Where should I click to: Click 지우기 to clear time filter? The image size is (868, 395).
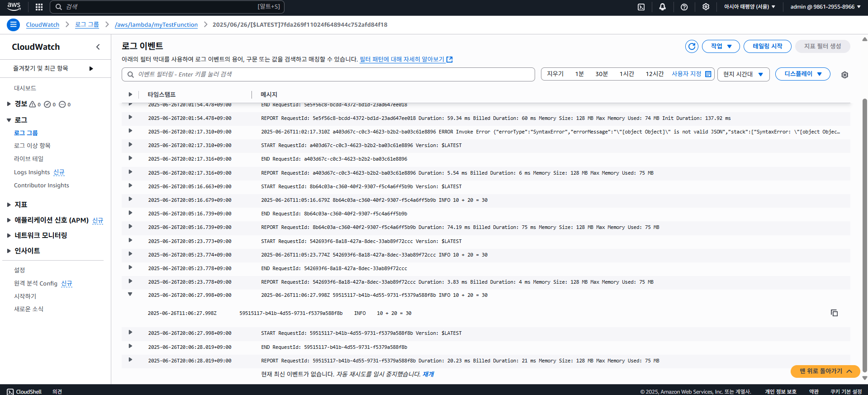(x=555, y=74)
